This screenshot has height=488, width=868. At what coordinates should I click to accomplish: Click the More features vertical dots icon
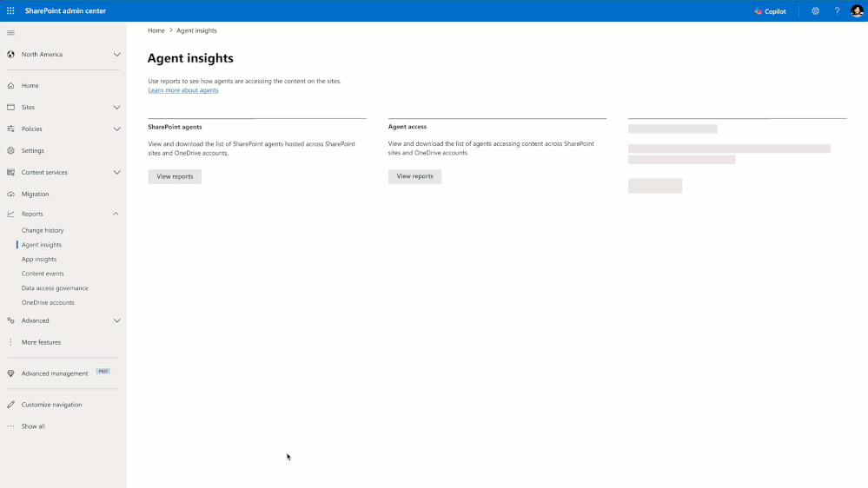10,342
